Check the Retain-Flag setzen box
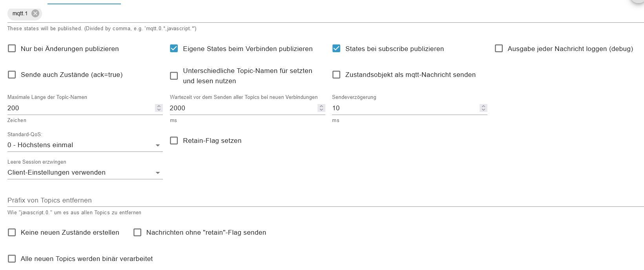This screenshot has height=270, width=644. click(174, 140)
